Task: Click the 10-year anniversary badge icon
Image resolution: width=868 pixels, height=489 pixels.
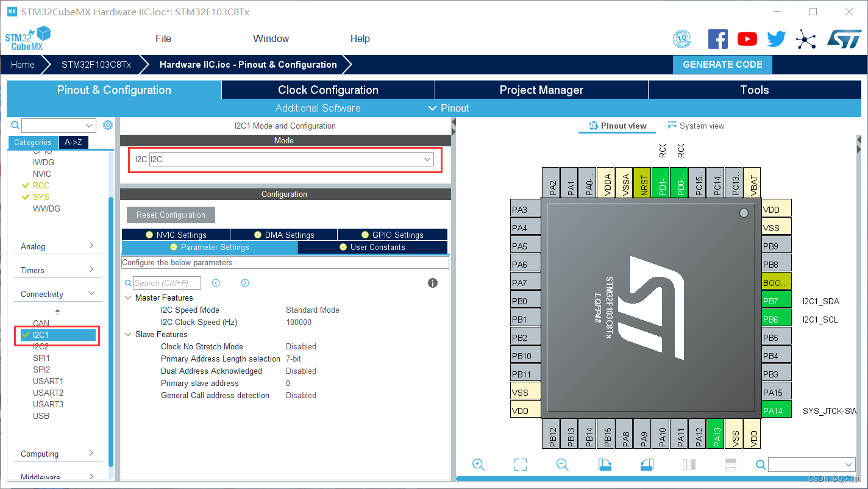Action: pyautogui.click(x=682, y=40)
